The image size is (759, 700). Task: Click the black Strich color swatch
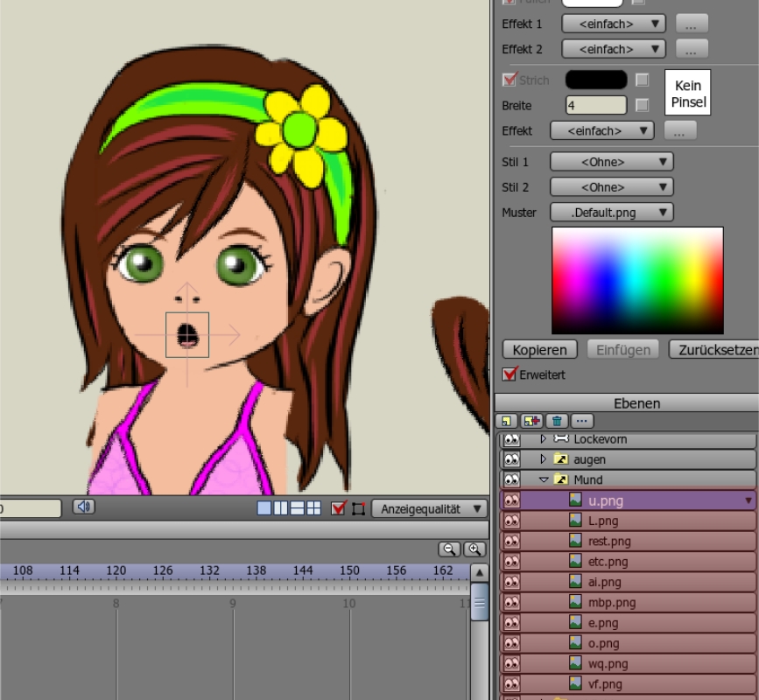[x=596, y=80]
